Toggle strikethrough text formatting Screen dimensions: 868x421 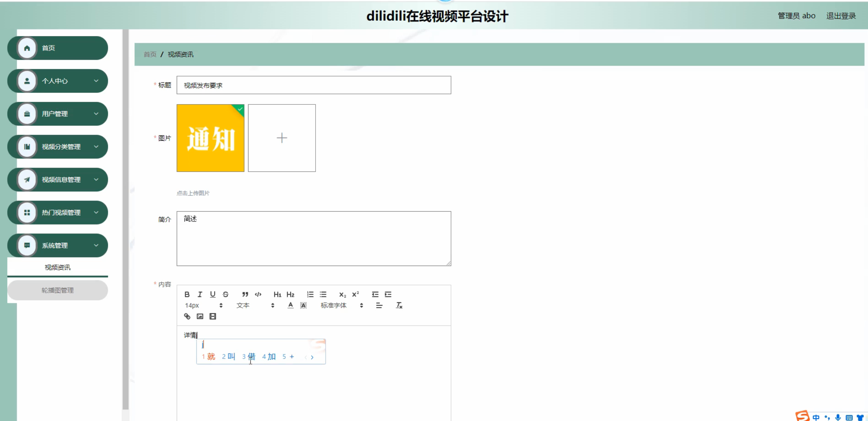click(x=226, y=294)
